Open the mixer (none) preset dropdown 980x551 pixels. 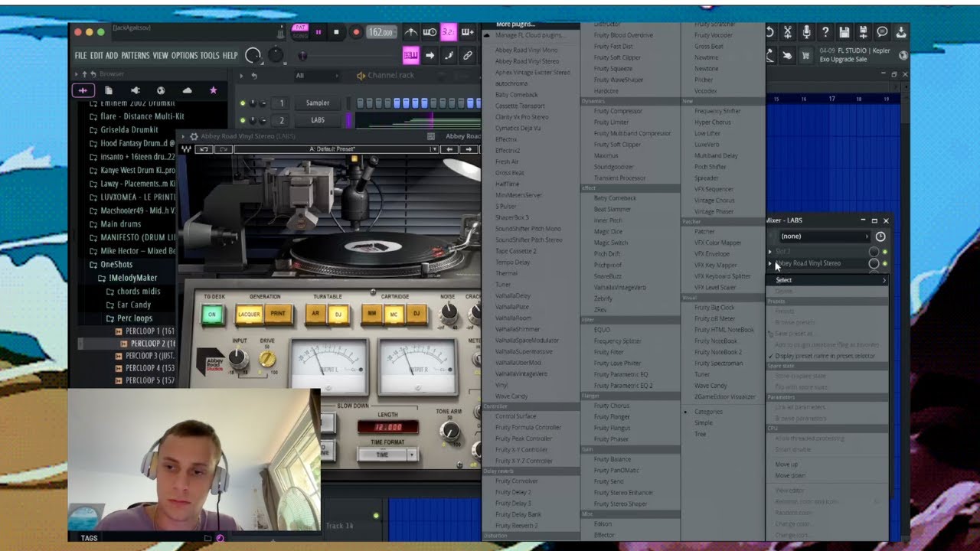[822, 236]
